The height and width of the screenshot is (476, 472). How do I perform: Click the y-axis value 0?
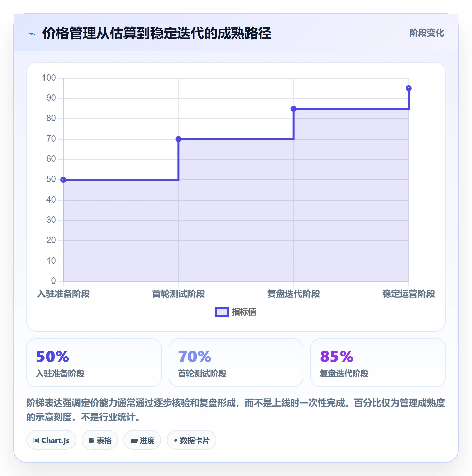[53, 281]
